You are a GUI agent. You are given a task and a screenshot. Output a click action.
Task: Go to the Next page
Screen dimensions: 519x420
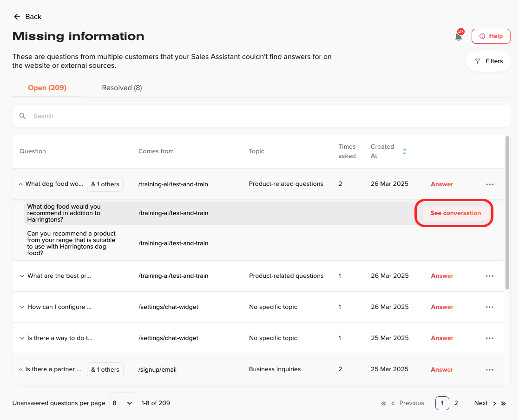point(485,403)
